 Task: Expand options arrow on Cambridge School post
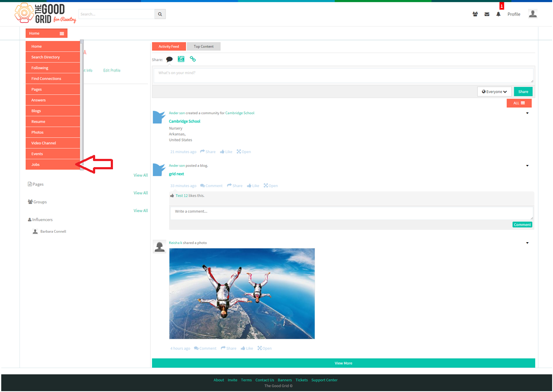pyautogui.click(x=527, y=113)
